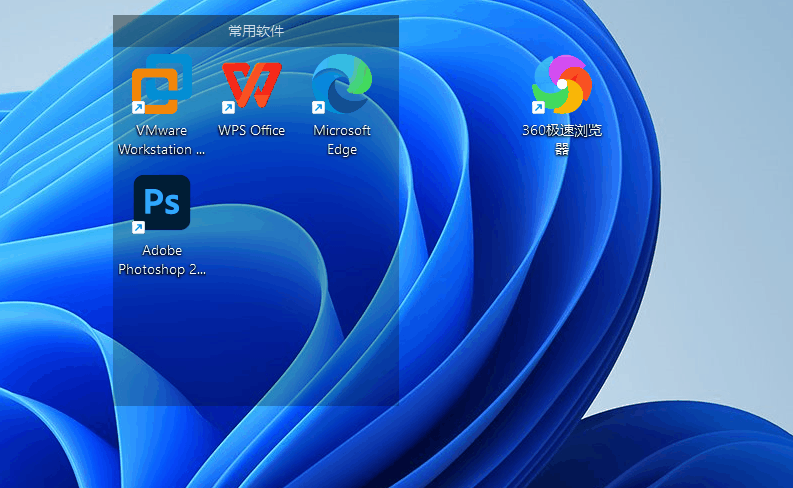Click the 常用软件 header bar beside its title
Viewport: 793px width, 488px height.
344,31
